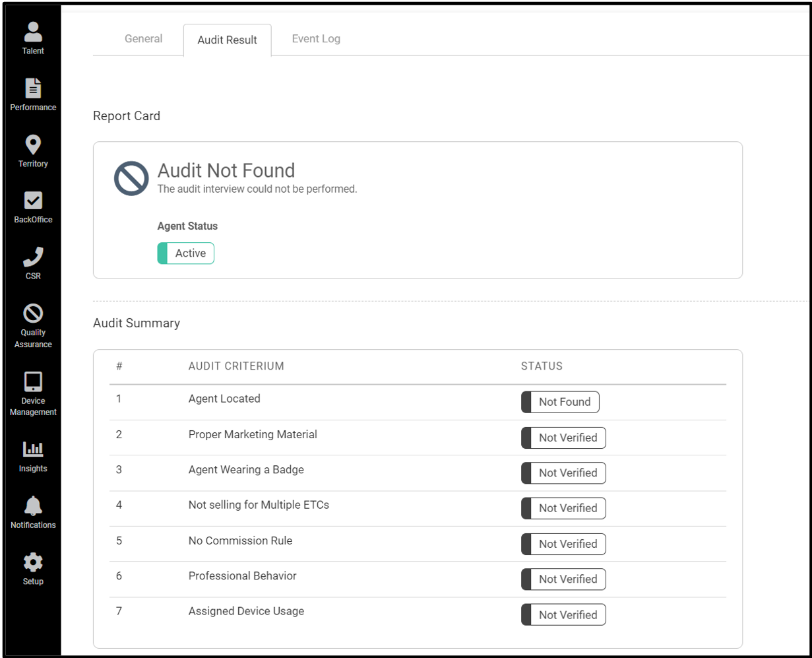Click the Audit Summary section title
Viewport: 812px width, 658px height.
[x=137, y=323]
